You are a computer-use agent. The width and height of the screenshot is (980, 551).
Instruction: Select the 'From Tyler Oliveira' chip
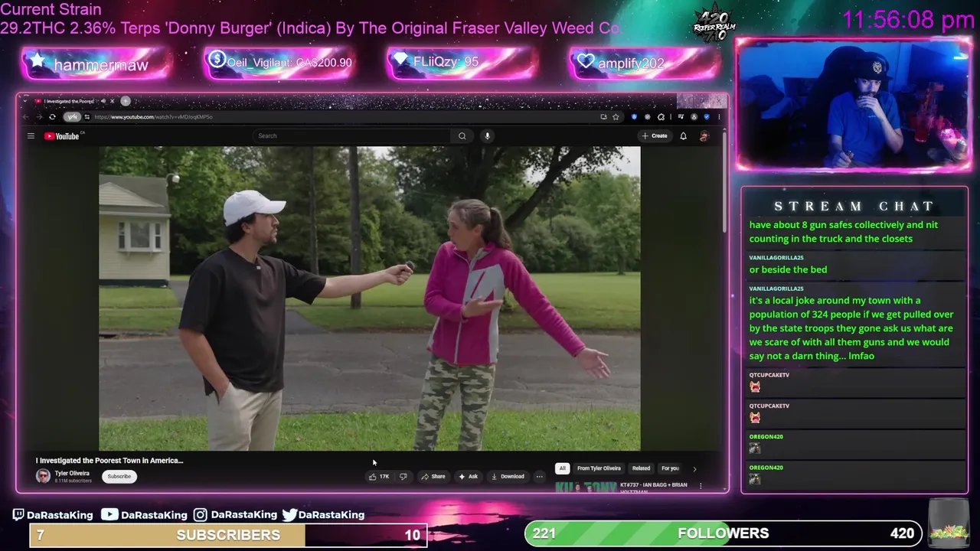point(599,468)
